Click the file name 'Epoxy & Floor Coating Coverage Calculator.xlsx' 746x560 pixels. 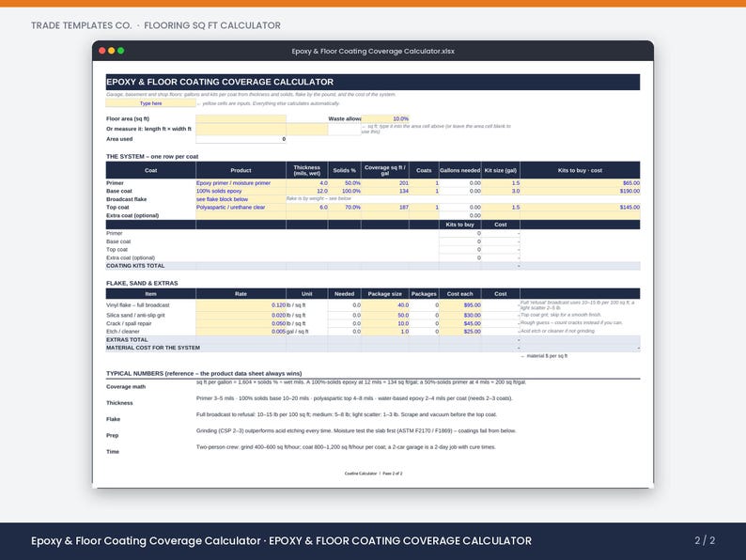[373, 51]
